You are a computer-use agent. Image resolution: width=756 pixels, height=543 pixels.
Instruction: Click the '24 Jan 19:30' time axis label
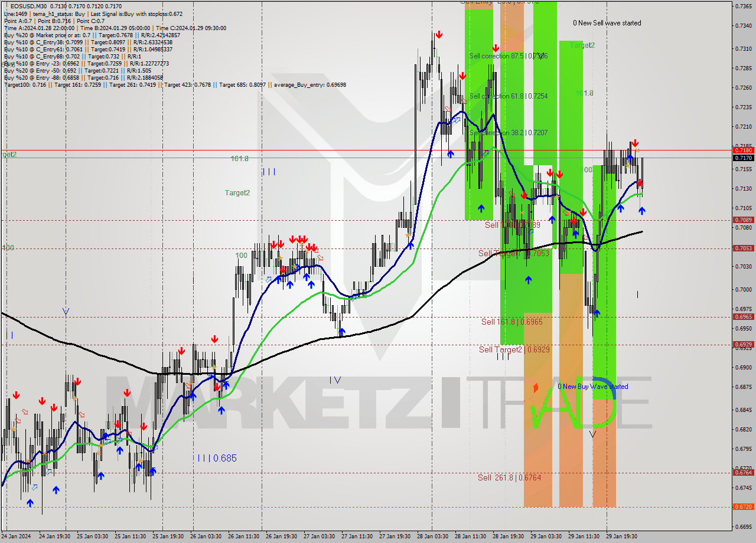(55, 537)
